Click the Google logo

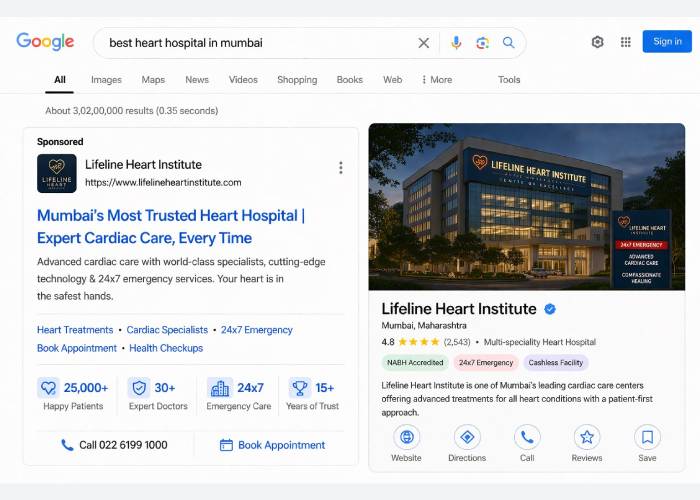click(45, 42)
